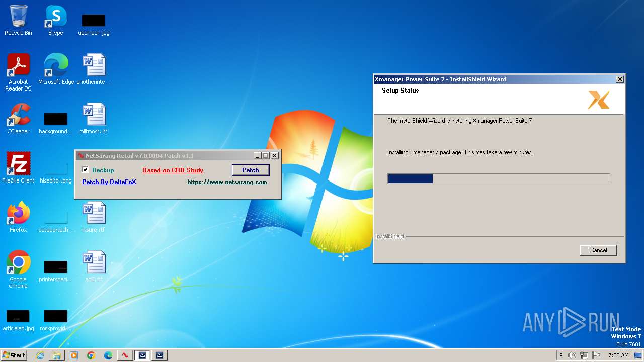Image resolution: width=644 pixels, height=362 pixels.
Task: Select the insure.rtf document icon
Action: click(94, 217)
